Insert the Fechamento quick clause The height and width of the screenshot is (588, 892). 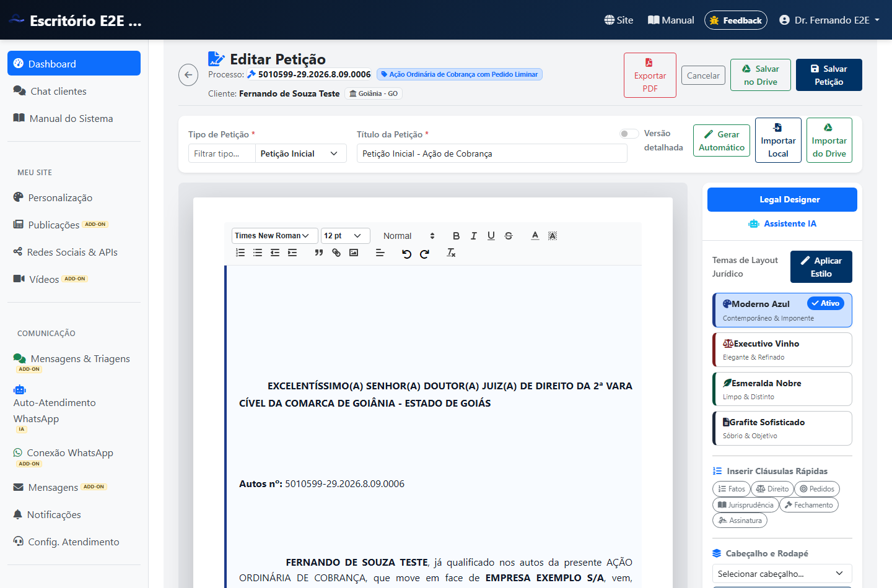[809, 505]
